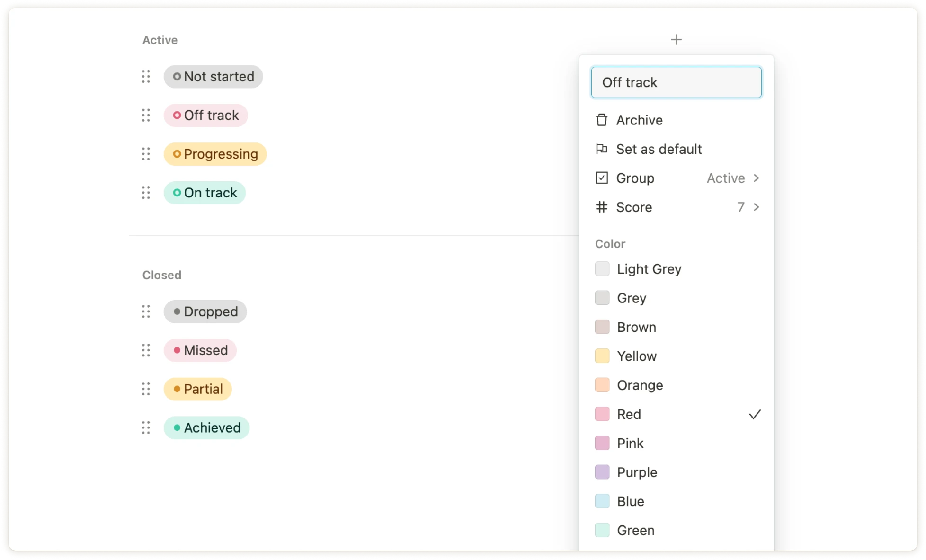Click the Score hash icon
The width and height of the screenshot is (926, 560).
(601, 207)
